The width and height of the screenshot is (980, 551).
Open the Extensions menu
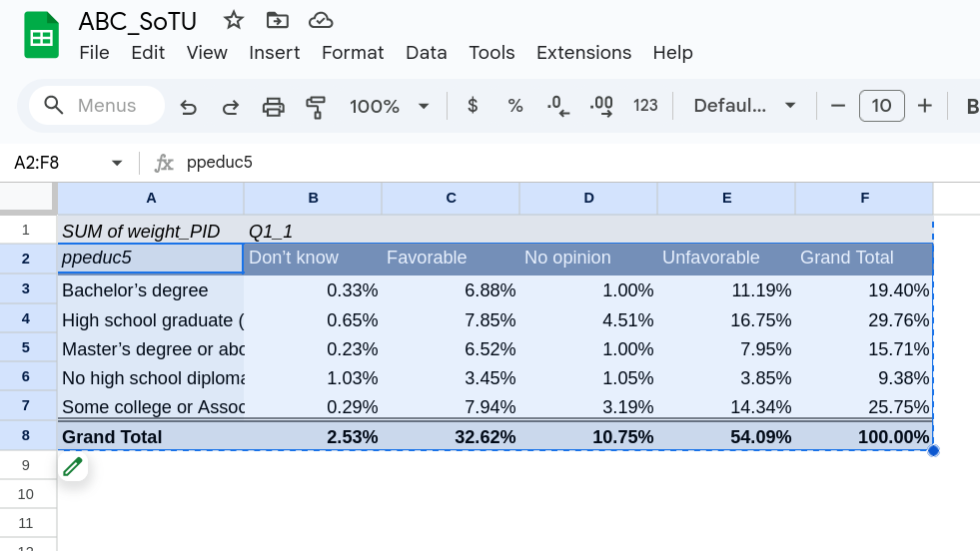(583, 53)
